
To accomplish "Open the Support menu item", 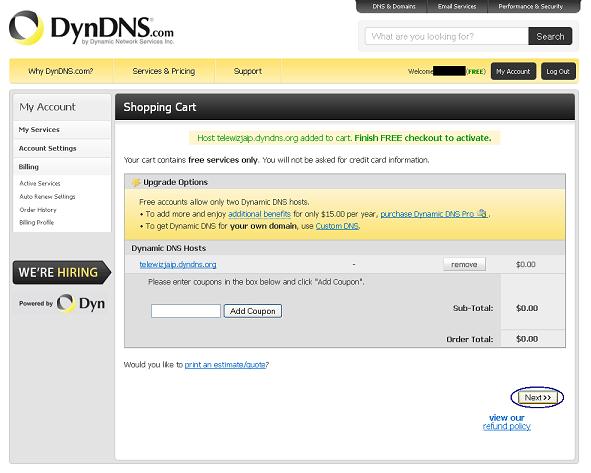I will tap(248, 71).
